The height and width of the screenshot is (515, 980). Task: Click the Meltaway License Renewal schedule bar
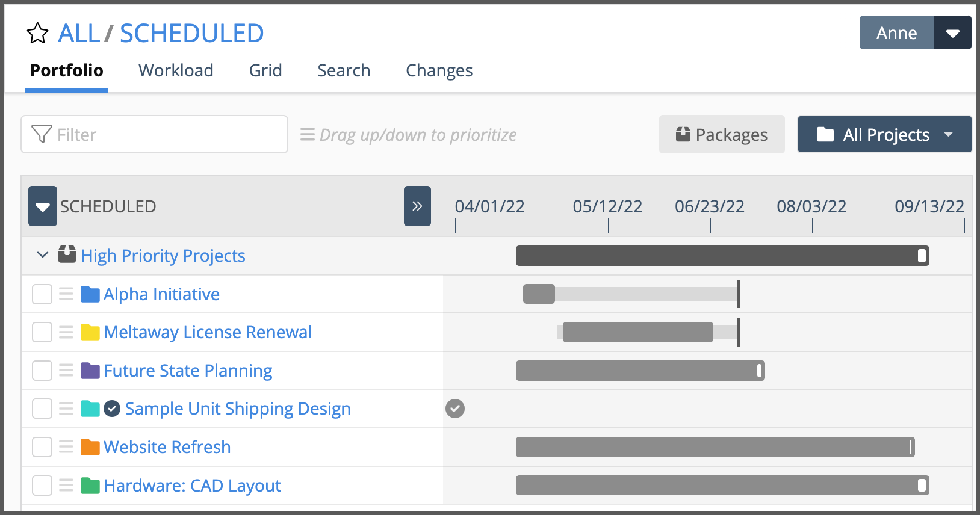pos(637,332)
